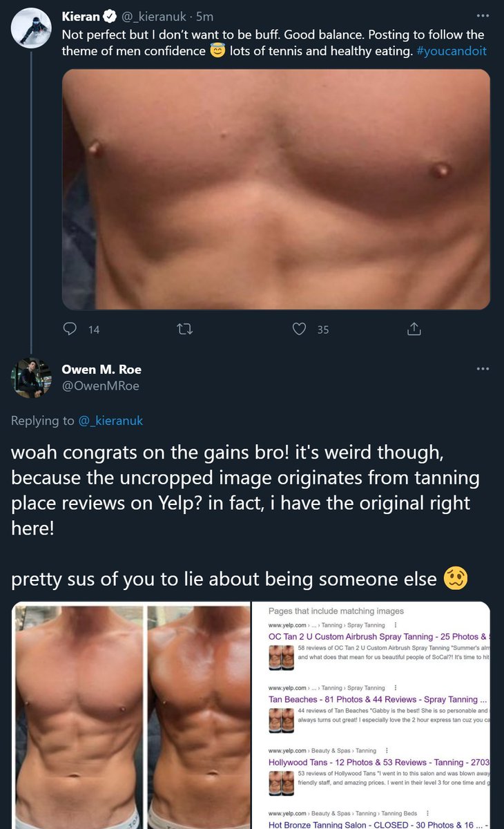Retweet Kieran's tweet

point(184,330)
